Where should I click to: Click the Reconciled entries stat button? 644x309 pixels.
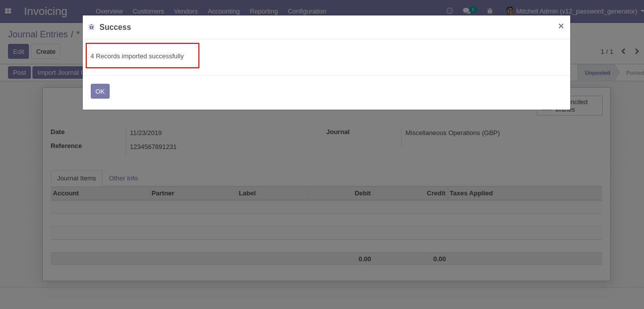[x=570, y=106]
